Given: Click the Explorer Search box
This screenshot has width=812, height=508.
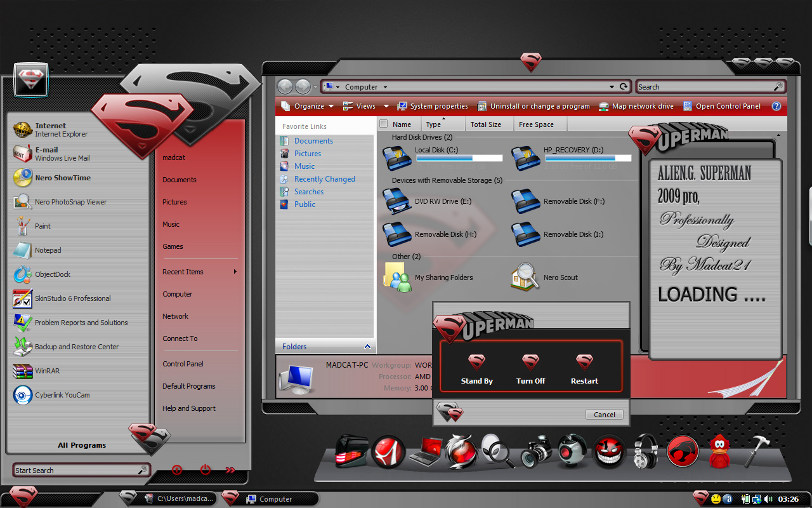Looking at the screenshot, I should click(x=710, y=87).
